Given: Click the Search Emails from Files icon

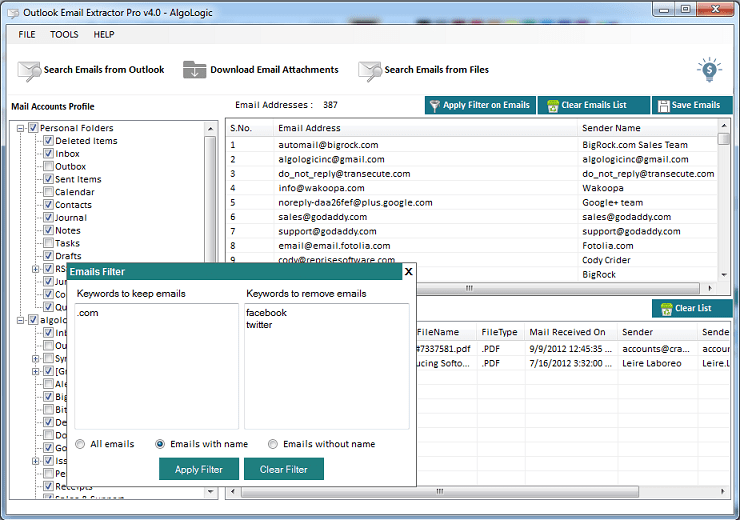Looking at the screenshot, I should pyautogui.click(x=370, y=70).
